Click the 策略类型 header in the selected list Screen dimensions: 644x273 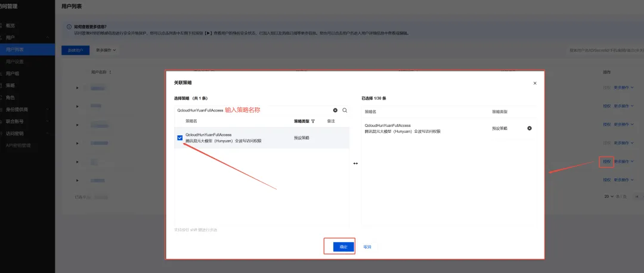click(x=500, y=111)
